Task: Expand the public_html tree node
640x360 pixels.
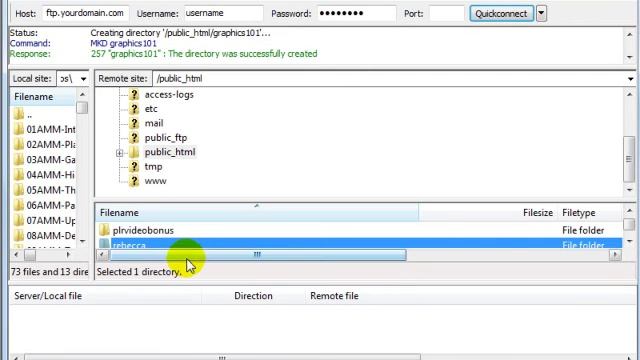Action: coord(119,153)
